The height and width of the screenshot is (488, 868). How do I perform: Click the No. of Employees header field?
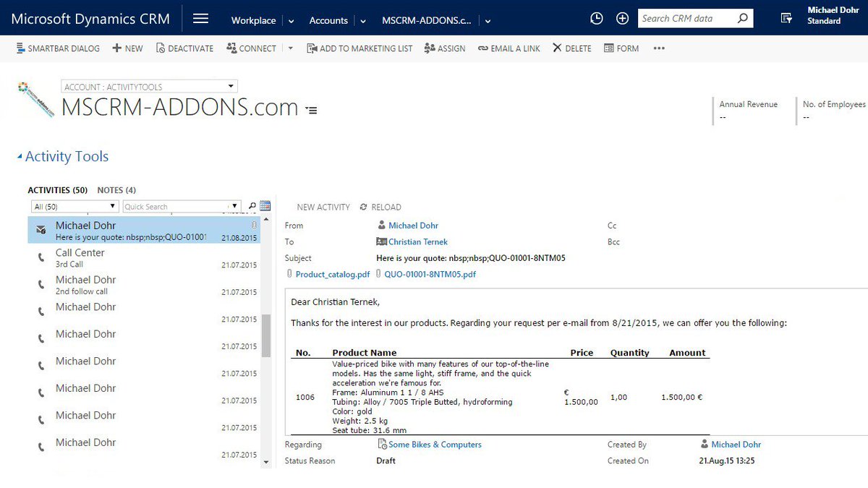(833, 111)
